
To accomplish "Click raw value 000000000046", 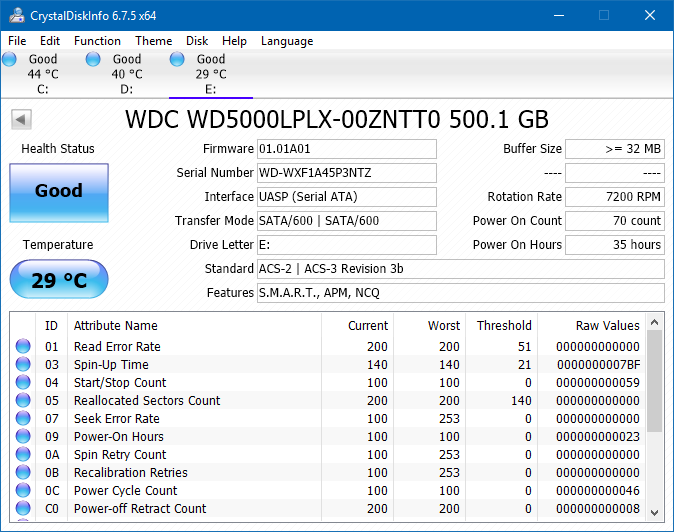I will (598, 491).
